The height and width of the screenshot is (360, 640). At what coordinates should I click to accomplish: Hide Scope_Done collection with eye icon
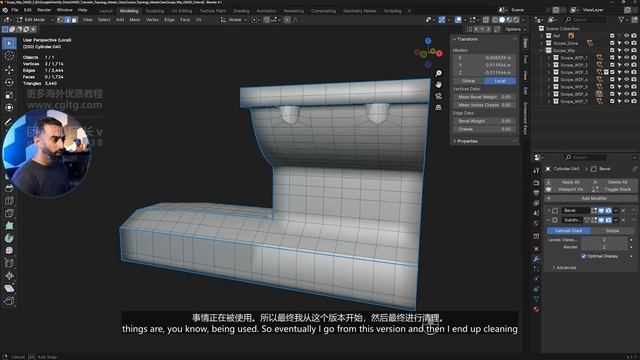pos(626,43)
